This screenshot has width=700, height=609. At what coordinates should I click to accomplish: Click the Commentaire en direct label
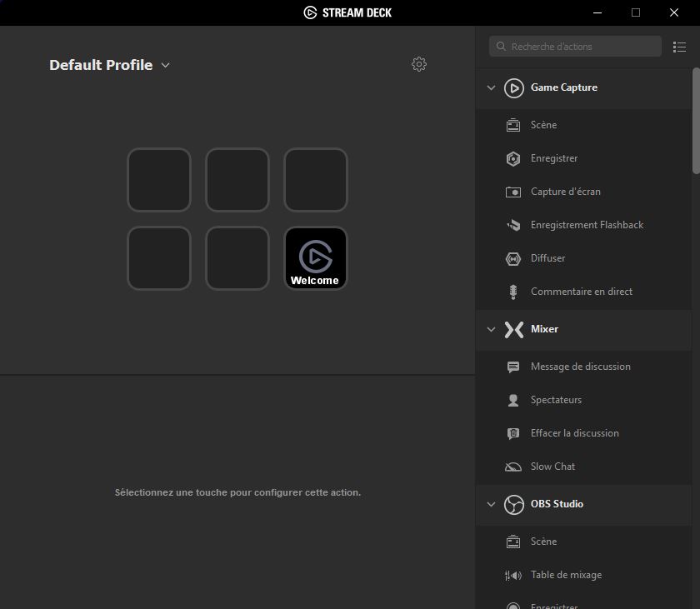tap(582, 292)
